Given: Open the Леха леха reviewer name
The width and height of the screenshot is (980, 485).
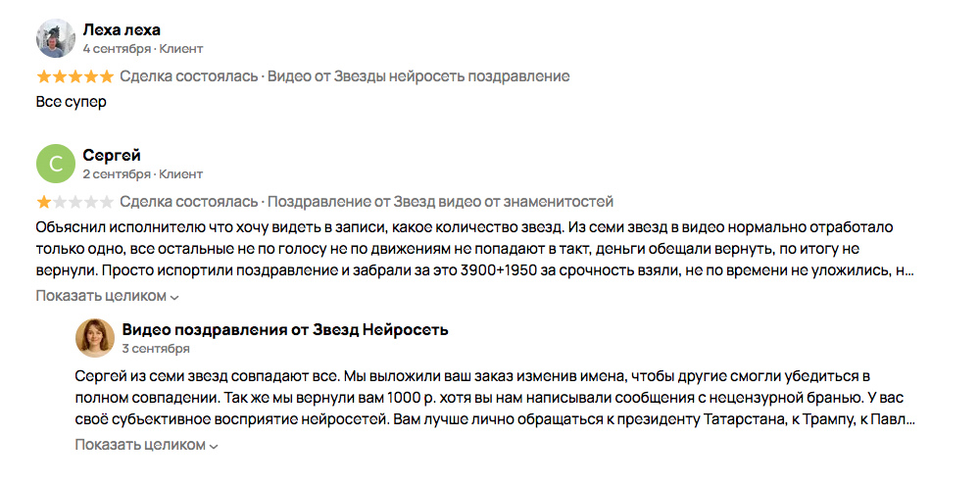Looking at the screenshot, I should [122, 29].
